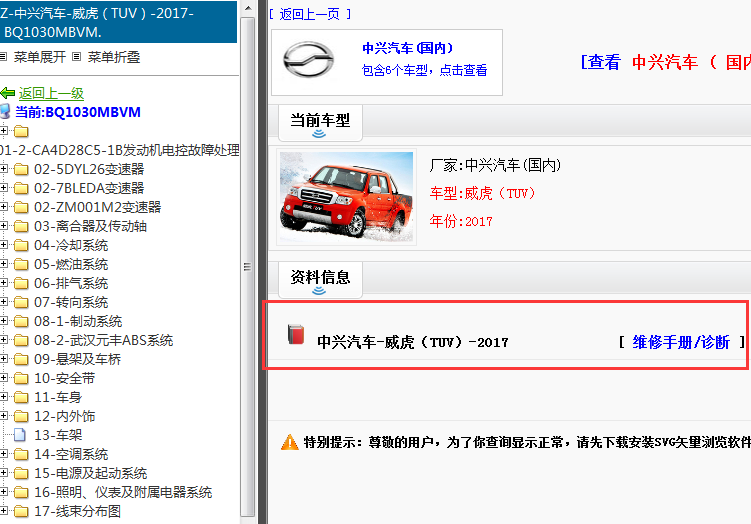The height and width of the screenshot is (524, 751).
Task: Select the 06-排气系统 item
Action: pos(71,283)
